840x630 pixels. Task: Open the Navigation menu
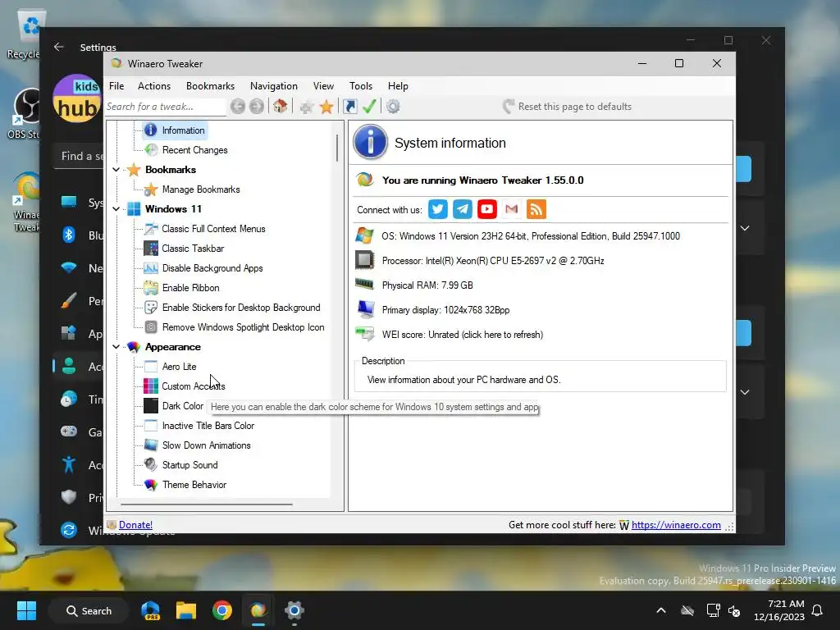[x=274, y=85]
